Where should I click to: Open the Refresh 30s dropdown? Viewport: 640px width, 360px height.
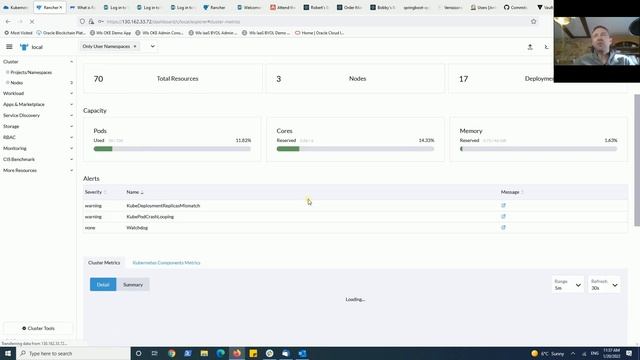(x=604, y=284)
